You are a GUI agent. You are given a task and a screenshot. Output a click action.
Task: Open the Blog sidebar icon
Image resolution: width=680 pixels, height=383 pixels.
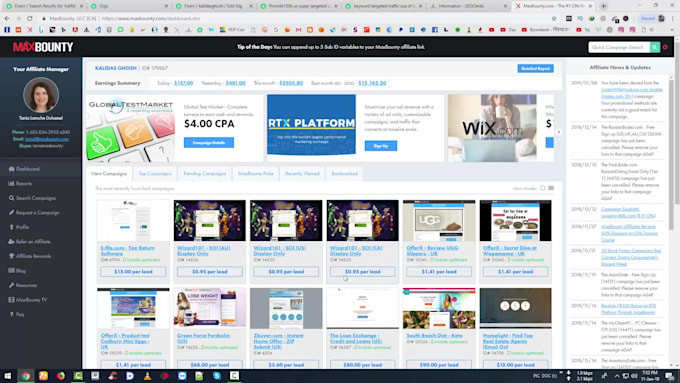(x=11, y=271)
